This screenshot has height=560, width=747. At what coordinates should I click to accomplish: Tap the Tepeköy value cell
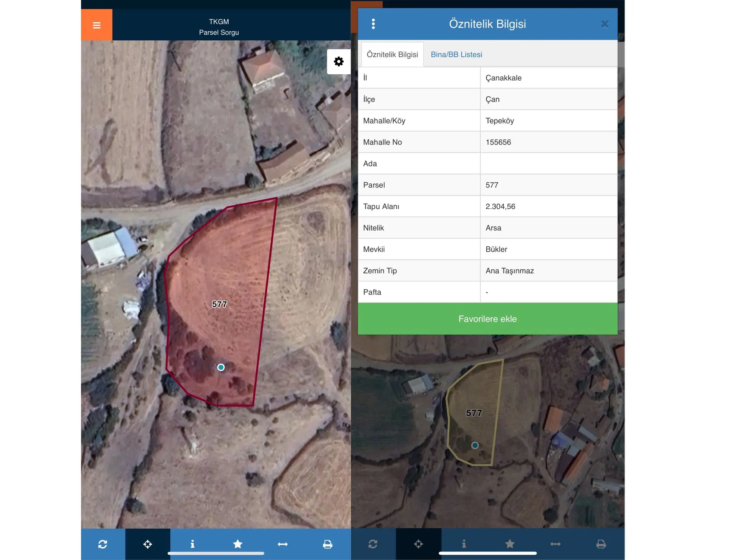coord(549,121)
